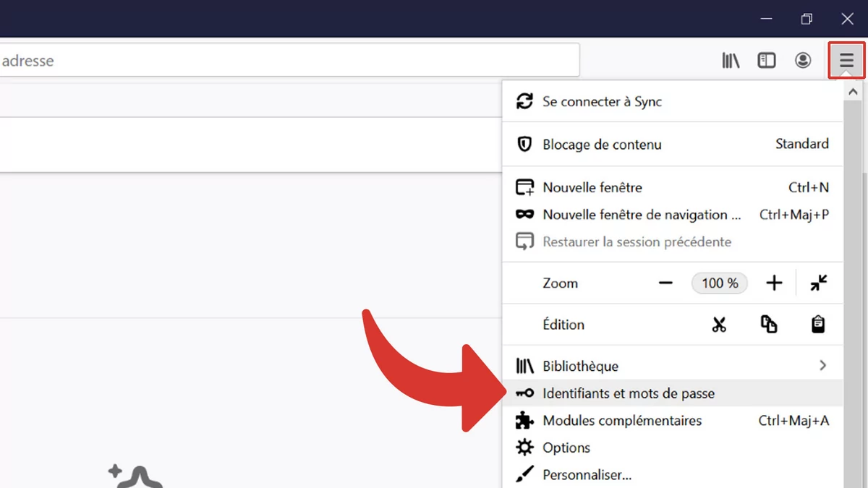The image size is (868, 488).
Task: Click the Paste clipboard icon
Action: click(x=818, y=325)
